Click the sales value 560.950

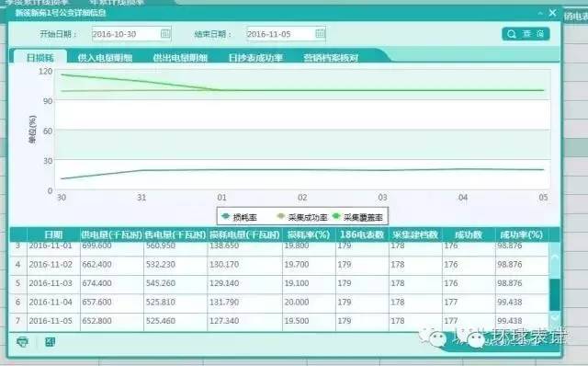[x=161, y=246]
